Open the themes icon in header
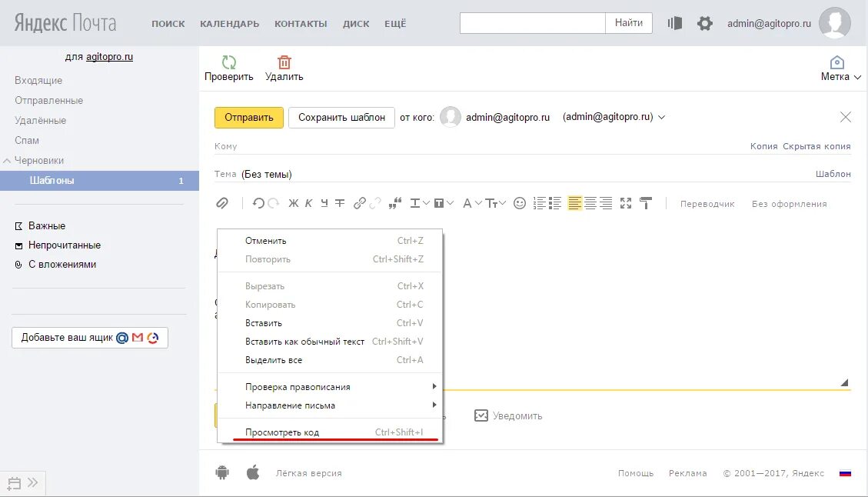The image size is (868, 497). 675,23
